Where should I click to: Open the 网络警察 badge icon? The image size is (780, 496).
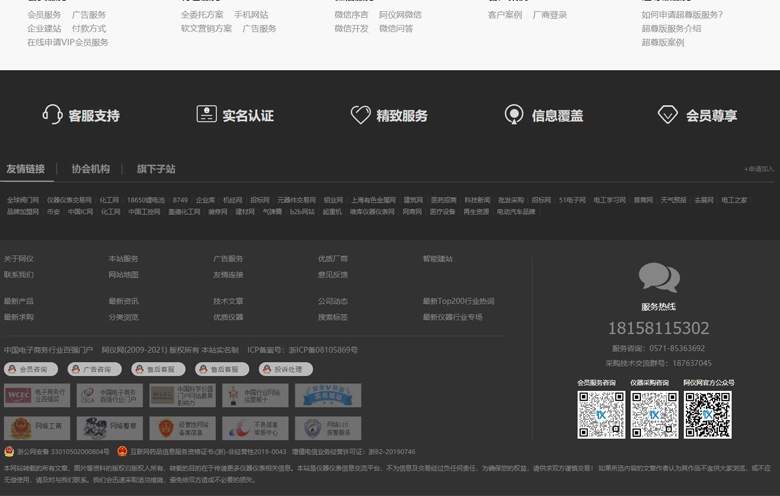(109, 428)
